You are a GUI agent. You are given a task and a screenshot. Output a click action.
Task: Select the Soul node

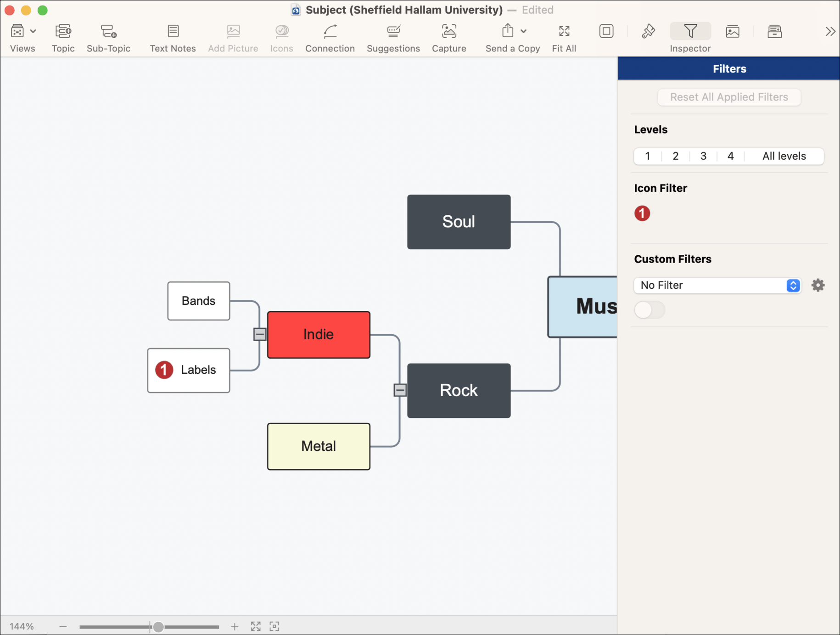click(x=458, y=222)
